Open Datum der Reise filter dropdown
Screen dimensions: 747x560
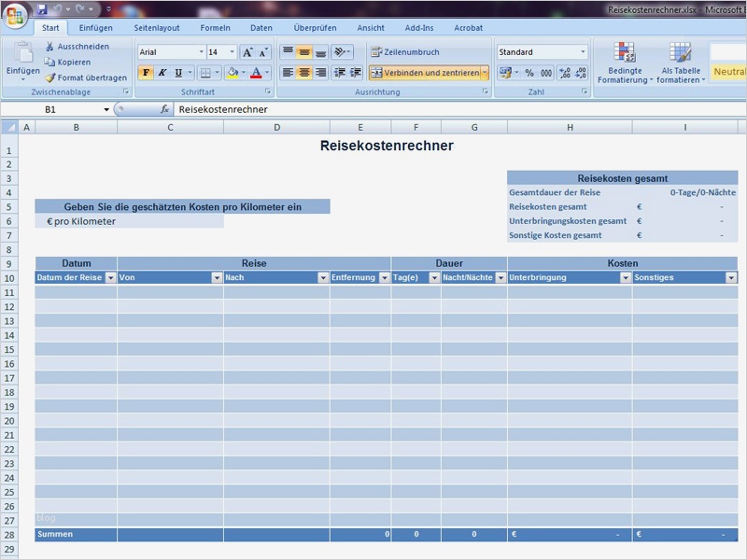point(110,277)
